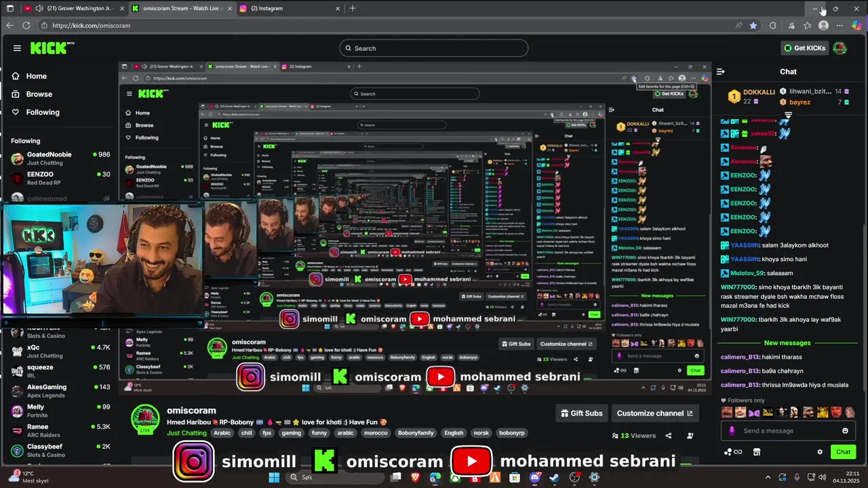The image size is (868, 488).
Task: Click the Get KICKs button
Action: (x=804, y=48)
